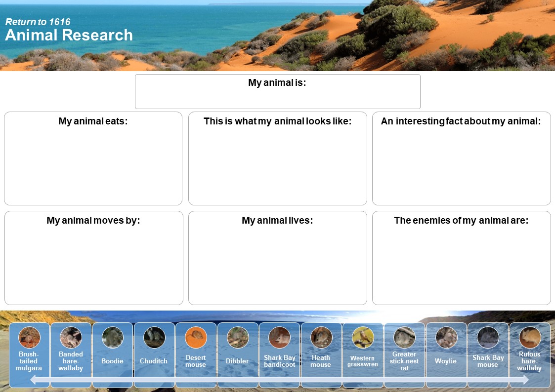The width and height of the screenshot is (555, 392).
Task: Pick the Rufous hare-wallaby icon
Action: coord(530,338)
